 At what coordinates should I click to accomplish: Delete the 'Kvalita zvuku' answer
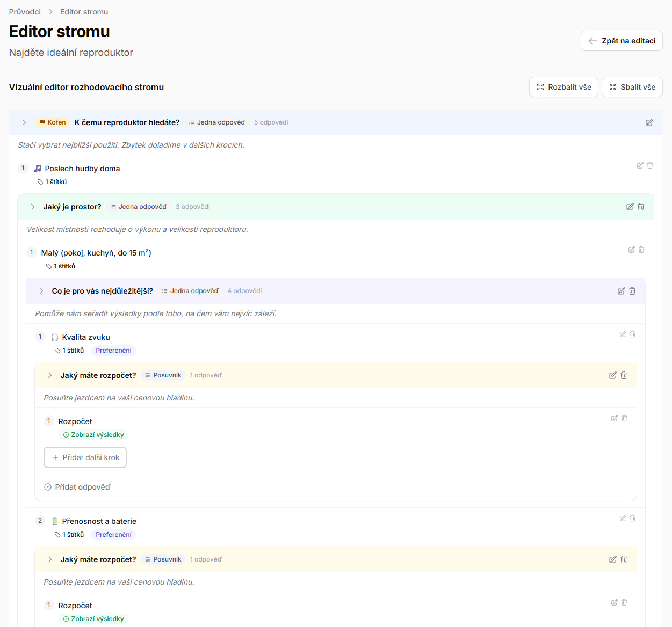633,334
